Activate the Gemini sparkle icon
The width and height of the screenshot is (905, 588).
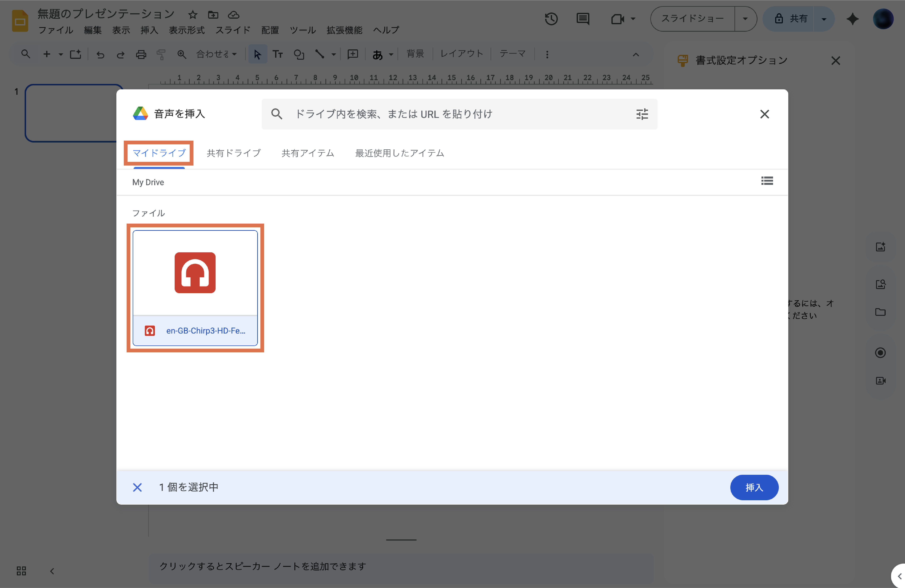click(x=853, y=19)
